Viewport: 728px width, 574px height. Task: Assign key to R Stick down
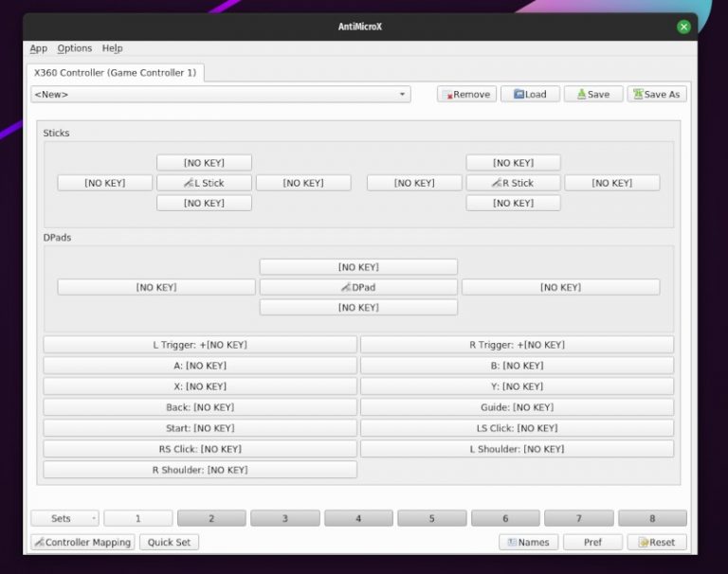(514, 203)
